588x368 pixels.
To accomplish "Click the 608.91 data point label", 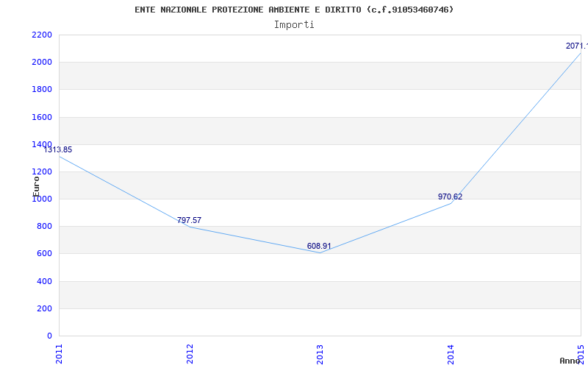I will point(319,247).
